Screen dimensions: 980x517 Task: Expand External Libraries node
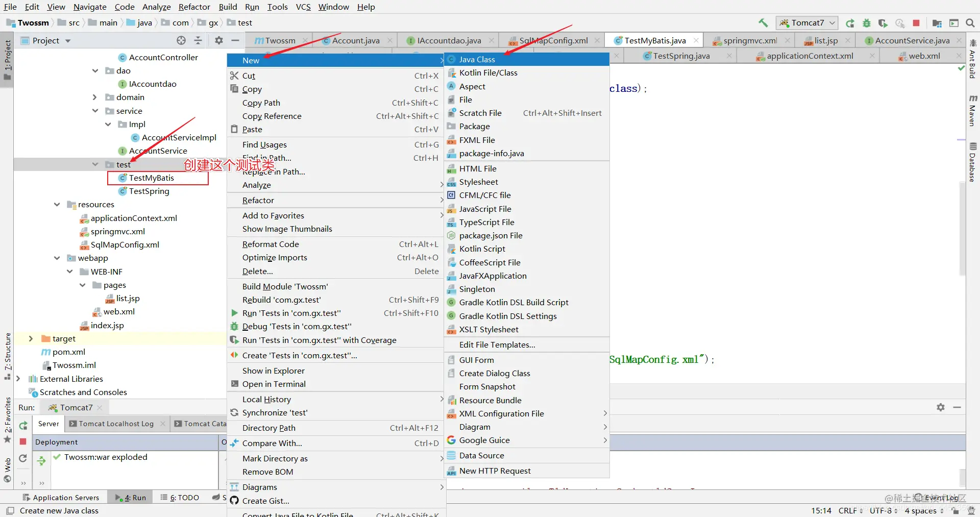tap(18, 379)
